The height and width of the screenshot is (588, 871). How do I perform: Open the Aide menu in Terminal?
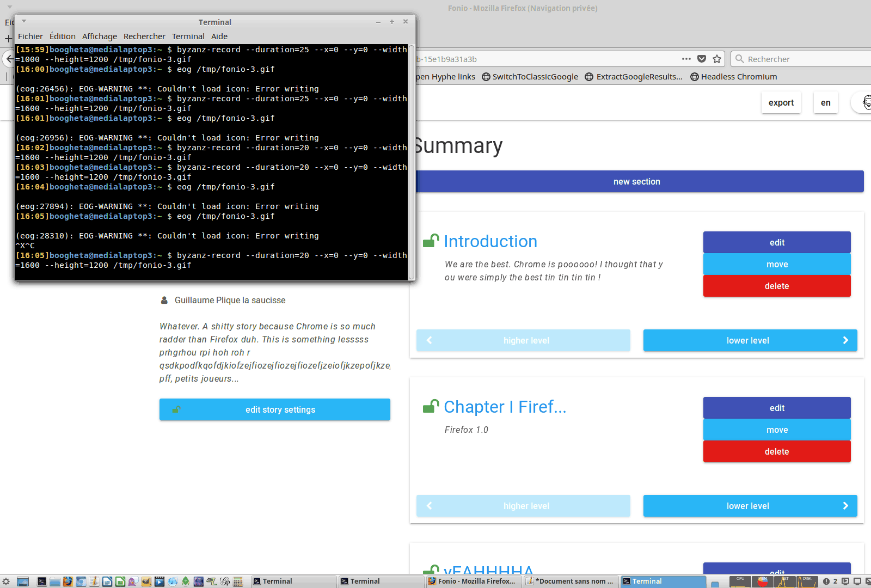pyautogui.click(x=219, y=36)
